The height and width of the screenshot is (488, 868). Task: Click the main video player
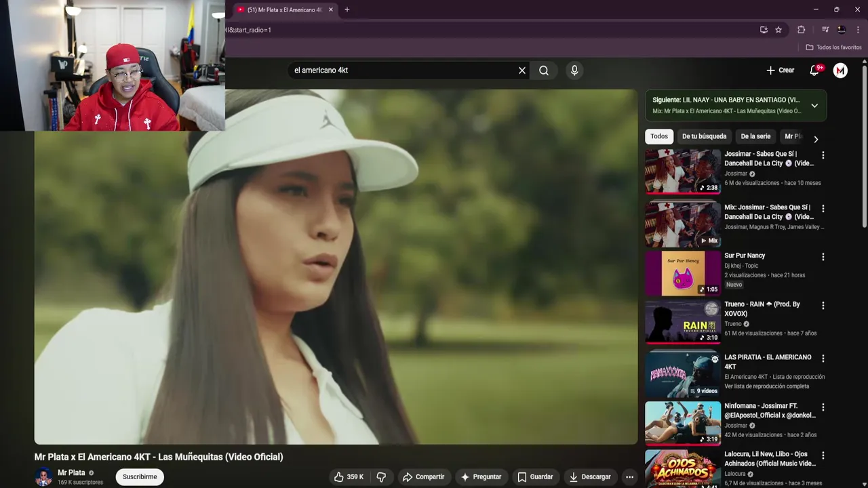[x=336, y=267]
